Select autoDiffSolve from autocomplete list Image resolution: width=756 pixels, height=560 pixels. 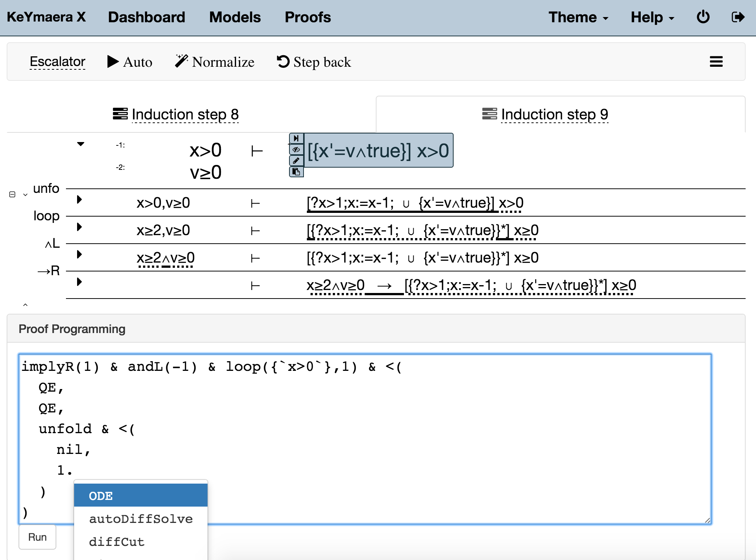click(x=141, y=519)
